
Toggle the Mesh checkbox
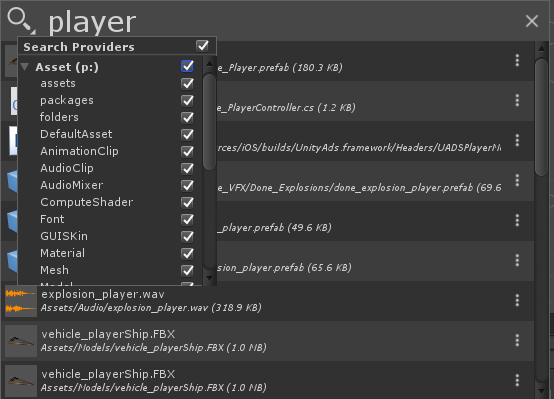[x=187, y=270]
